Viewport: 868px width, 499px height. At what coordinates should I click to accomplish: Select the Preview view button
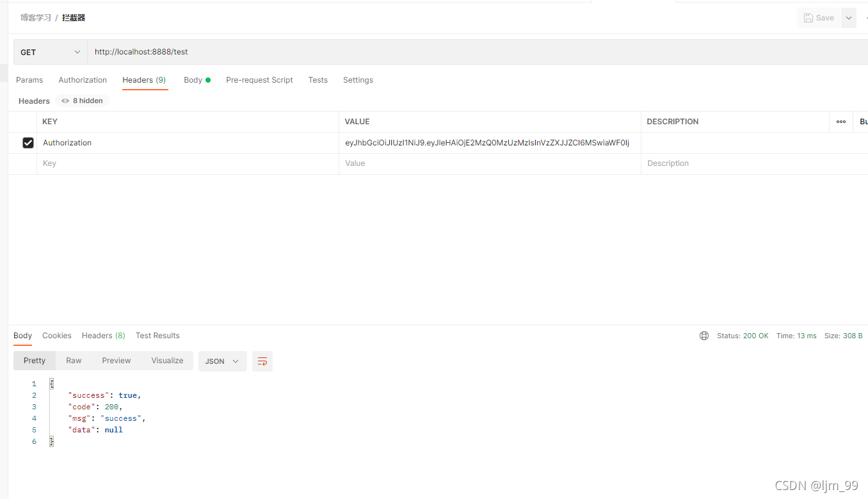(117, 361)
